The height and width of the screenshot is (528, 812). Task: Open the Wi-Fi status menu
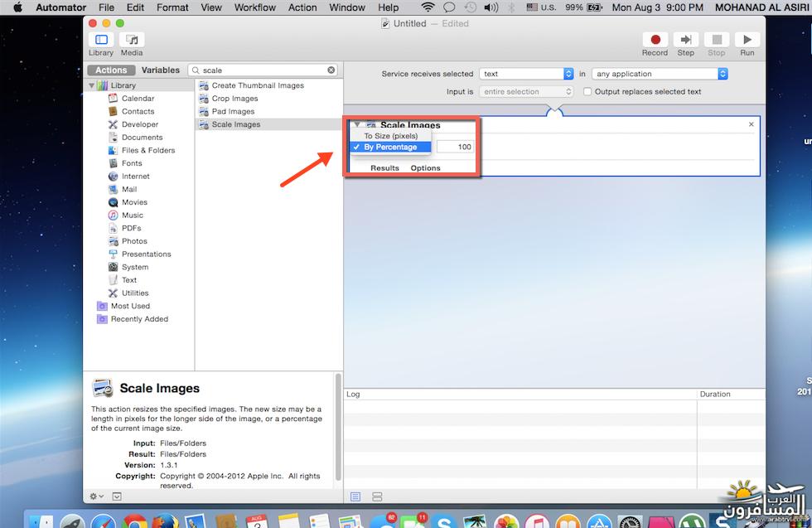click(x=428, y=7)
